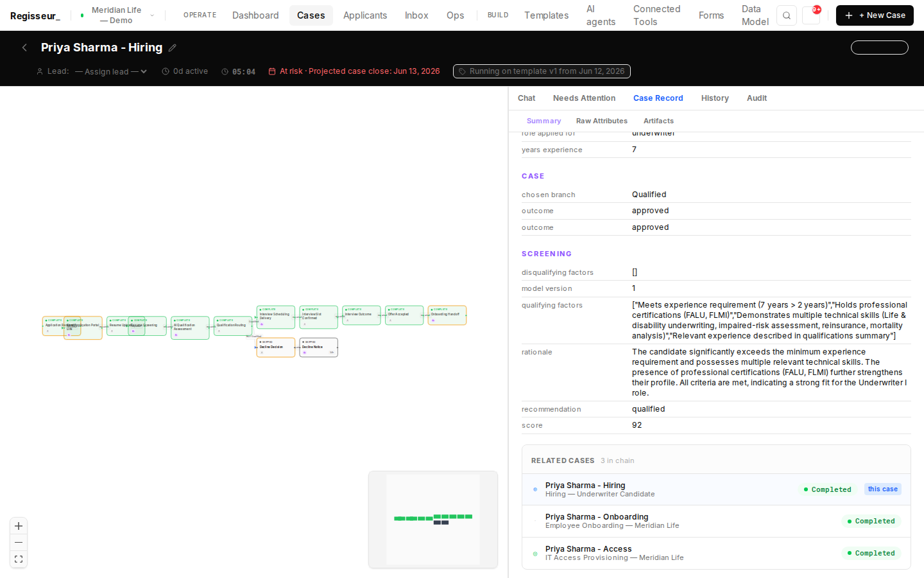Select the Decline Notice node
Image resolution: width=924 pixels, height=578 pixels.
tap(318, 347)
